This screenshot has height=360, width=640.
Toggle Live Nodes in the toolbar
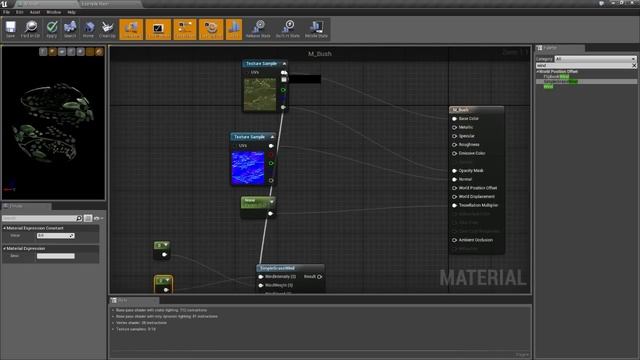pyautogui.click(x=185, y=29)
